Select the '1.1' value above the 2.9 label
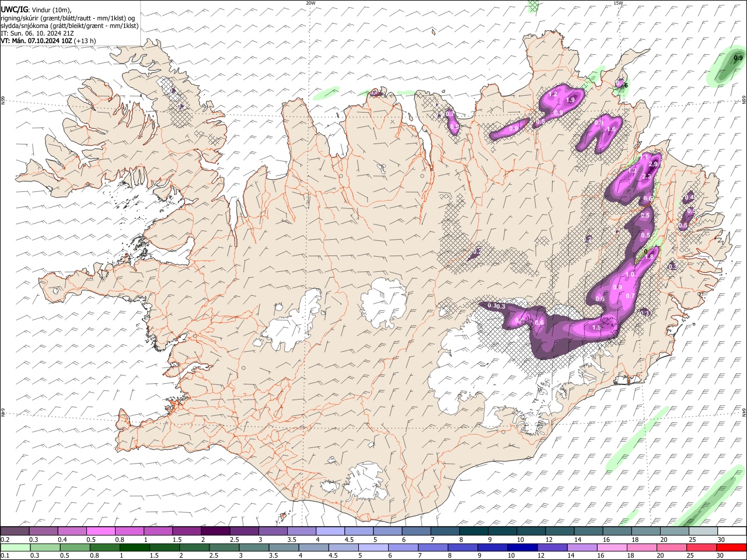747x560 pixels. [x=645, y=157]
